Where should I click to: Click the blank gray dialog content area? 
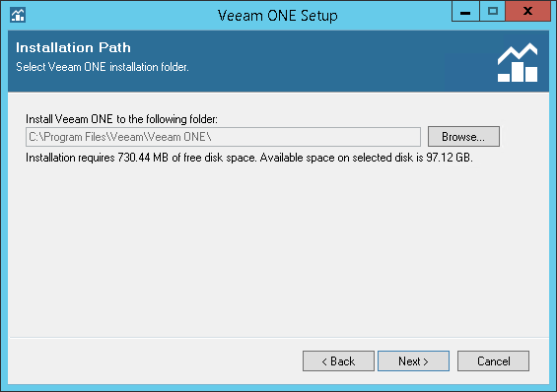pos(278,248)
